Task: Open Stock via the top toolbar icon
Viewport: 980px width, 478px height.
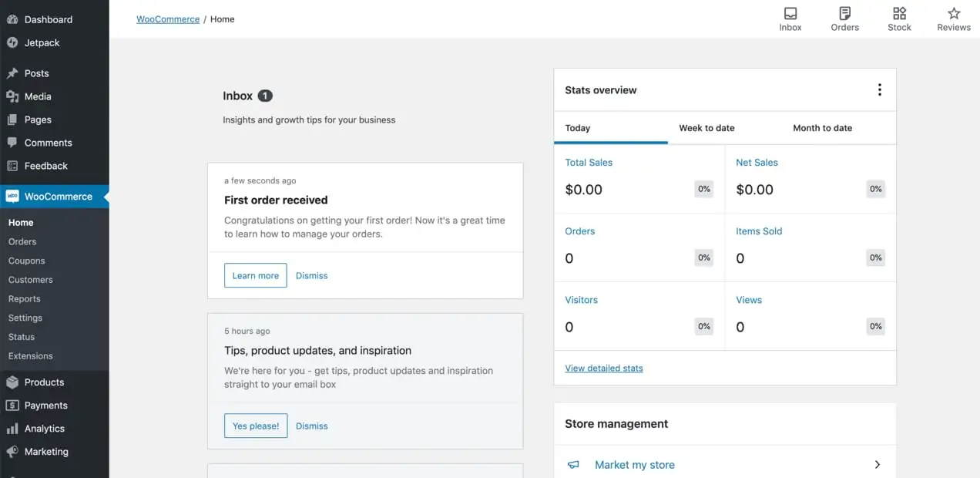Action: [899, 19]
